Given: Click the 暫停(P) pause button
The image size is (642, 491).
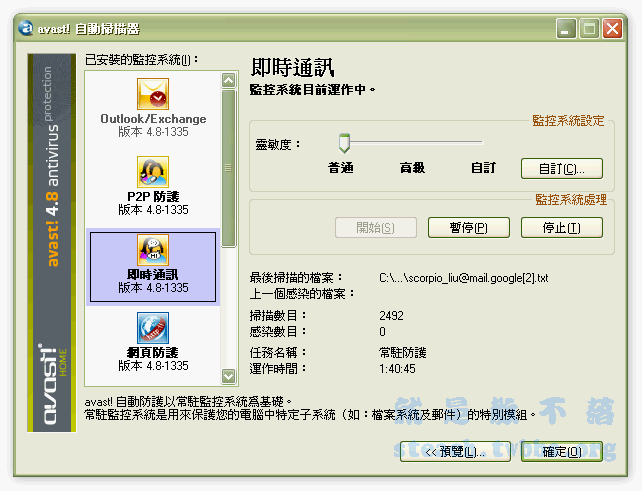Looking at the screenshot, I should pyautogui.click(x=469, y=228).
